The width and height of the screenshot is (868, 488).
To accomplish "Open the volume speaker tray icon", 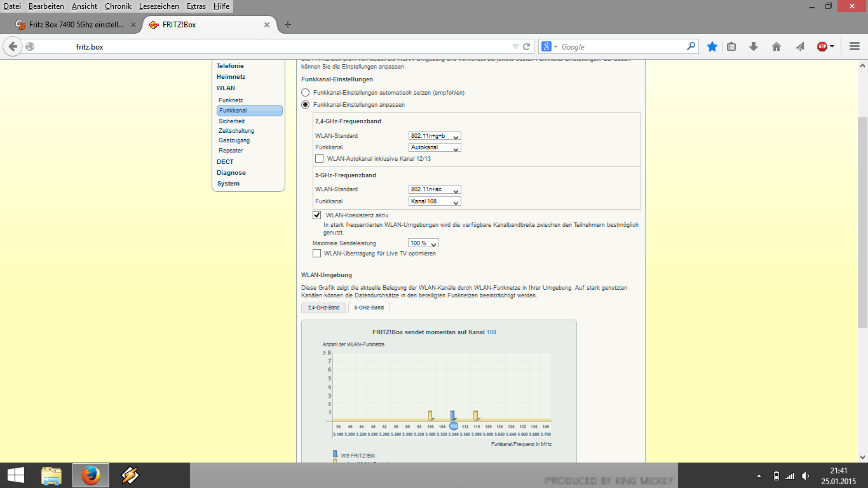I will [x=806, y=475].
